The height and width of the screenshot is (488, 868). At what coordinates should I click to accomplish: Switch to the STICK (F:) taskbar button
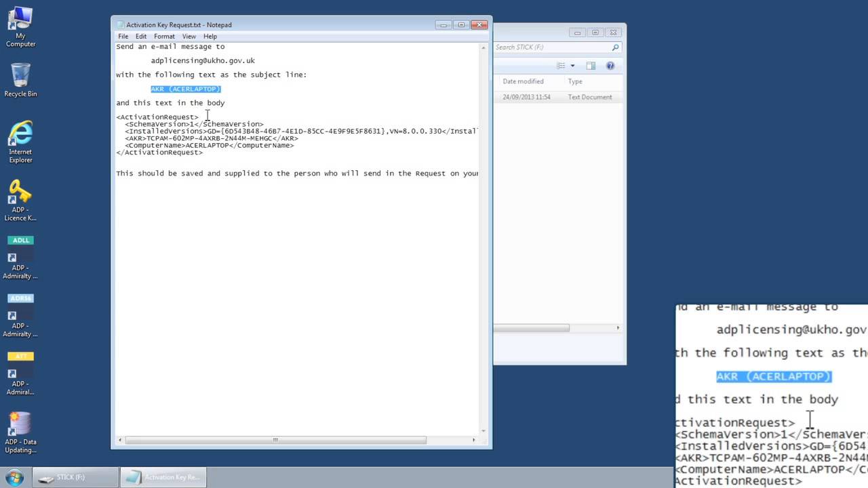pyautogui.click(x=75, y=477)
